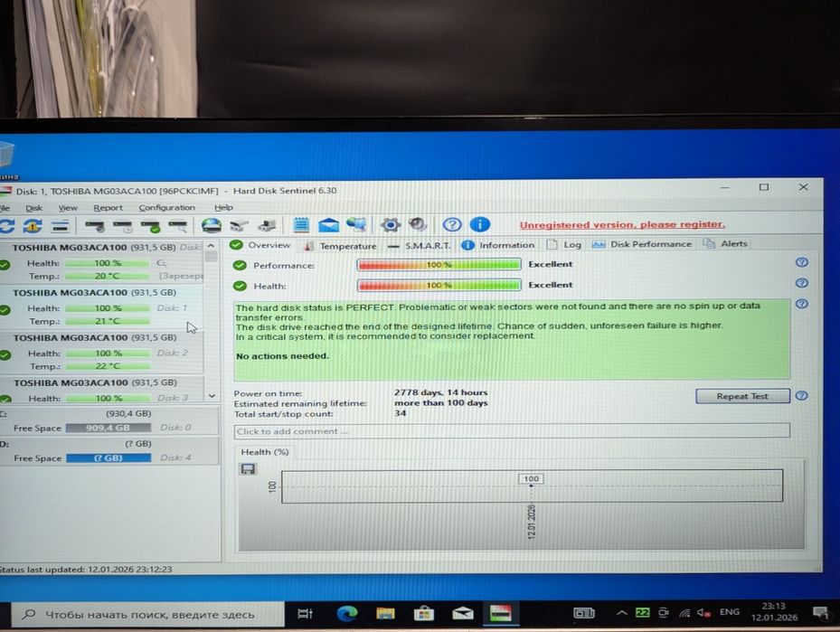The width and height of the screenshot is (840, 632).
Task: Select the first TOSHIBA MG03ACA100 disk with 20 °C
Action: click(102, 262)
